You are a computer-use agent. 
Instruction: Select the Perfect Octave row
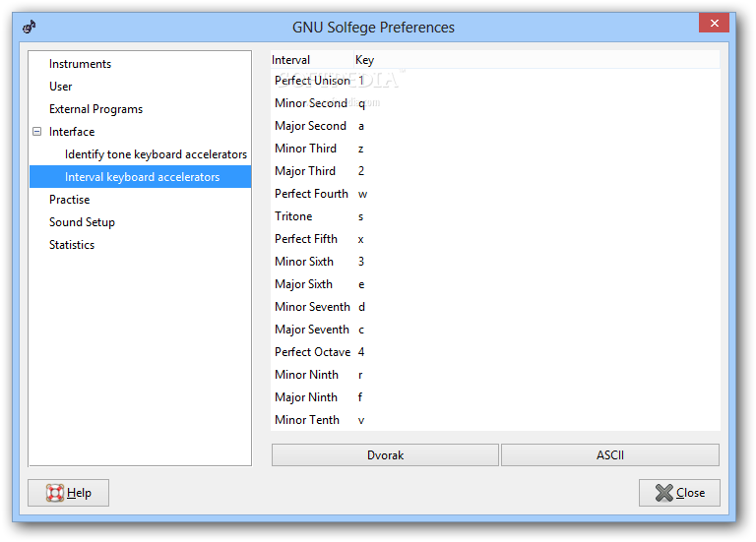pyautogui.click(x=496, y=352)
